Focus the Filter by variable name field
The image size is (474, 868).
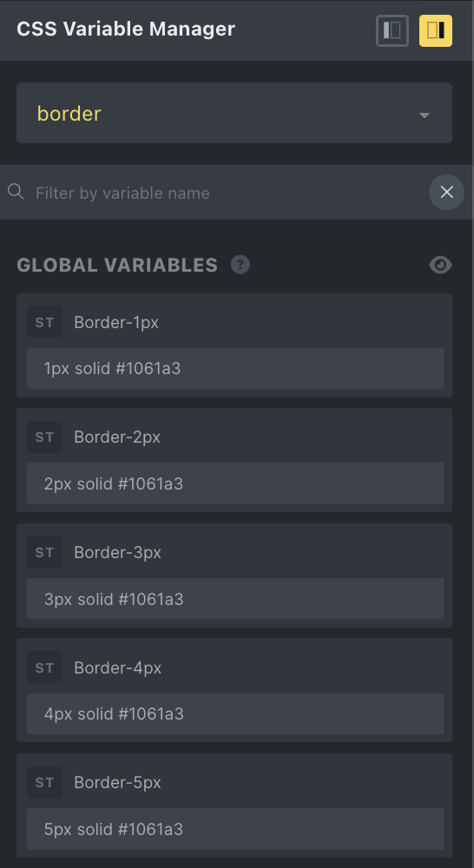(x=227, y=193)
